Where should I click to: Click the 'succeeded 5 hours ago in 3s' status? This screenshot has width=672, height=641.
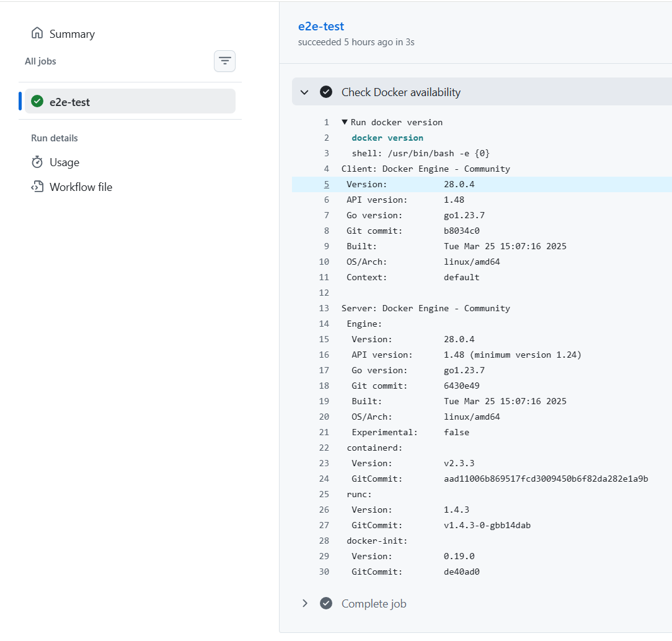[356, 42]
